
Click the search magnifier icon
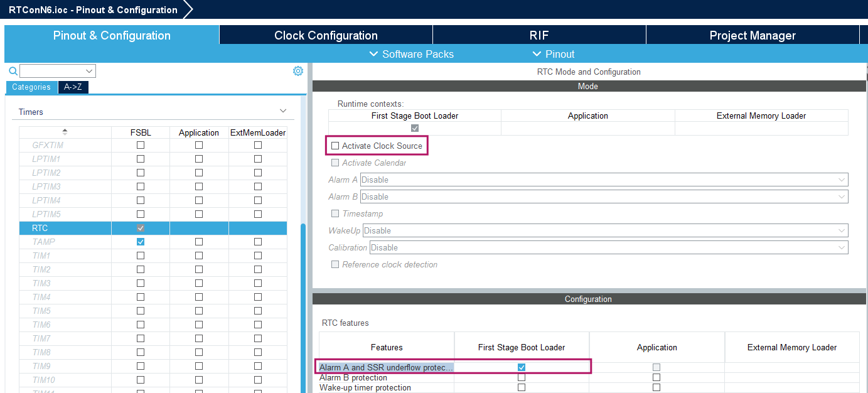pos(13,70)
